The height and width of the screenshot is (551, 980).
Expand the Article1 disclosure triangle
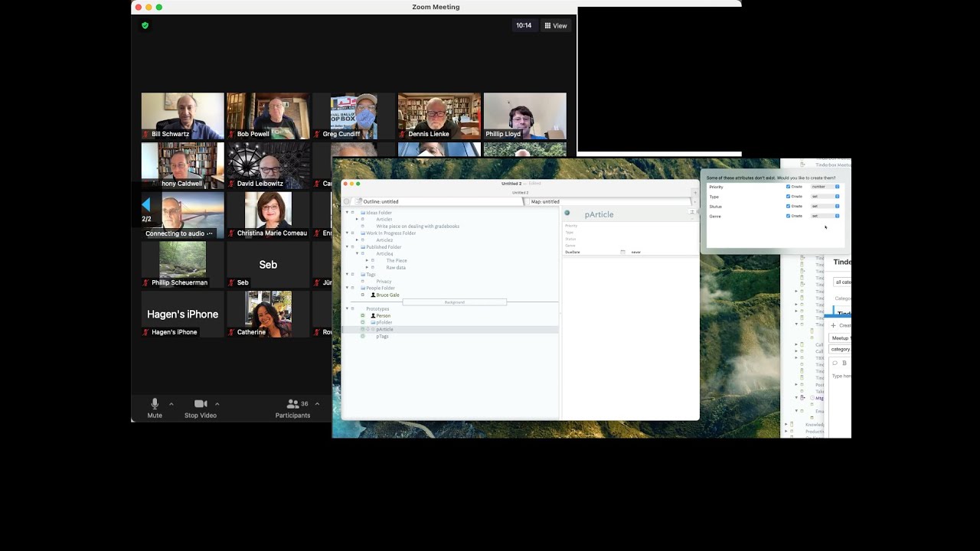point(357,220)
